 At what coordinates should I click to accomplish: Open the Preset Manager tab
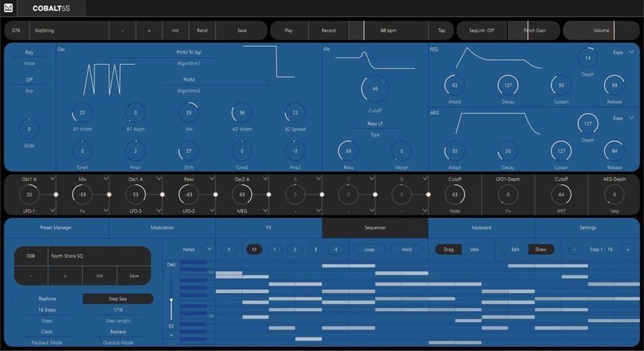point(57,228)
